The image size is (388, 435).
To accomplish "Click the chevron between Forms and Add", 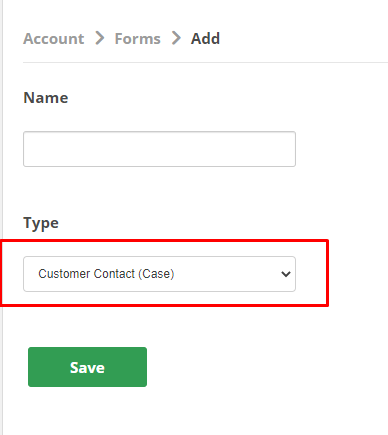I will click(176, 38).
